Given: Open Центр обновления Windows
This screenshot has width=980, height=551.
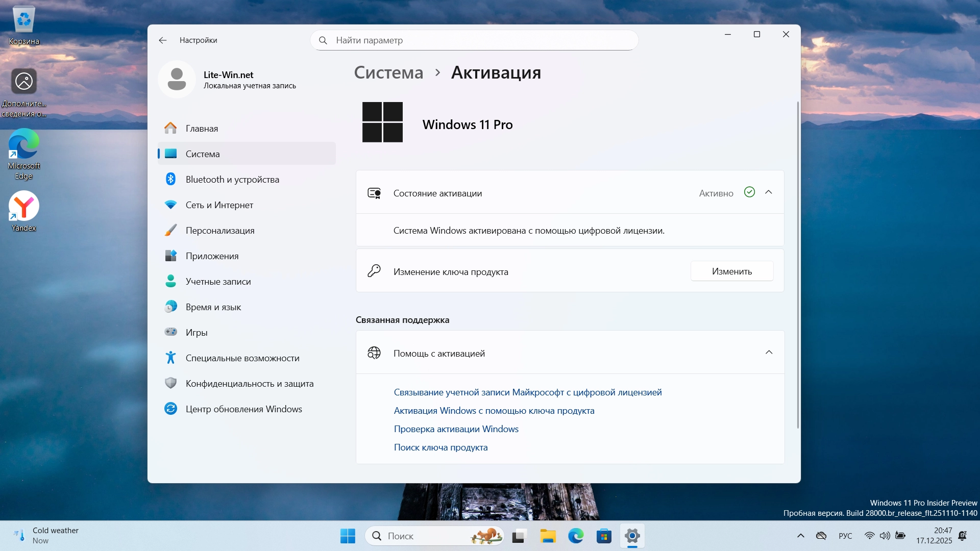Looking at the screenshot, I should [x=243, y=409].
